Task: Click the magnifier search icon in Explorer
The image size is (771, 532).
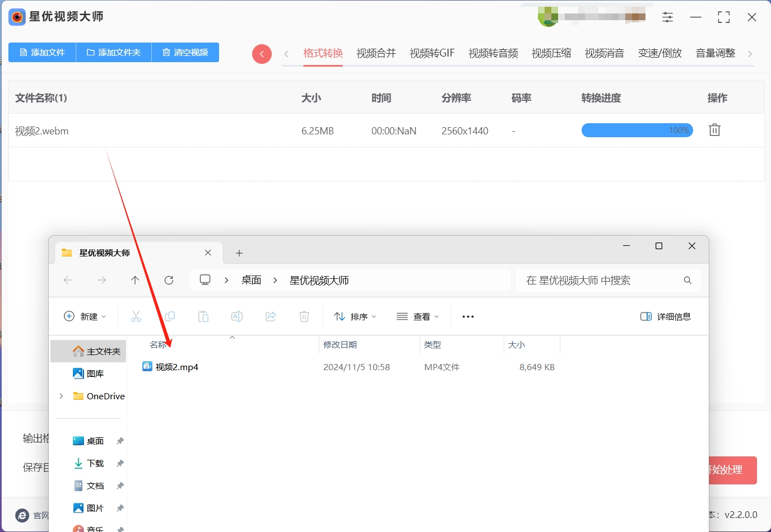Action: coord(688,280)
